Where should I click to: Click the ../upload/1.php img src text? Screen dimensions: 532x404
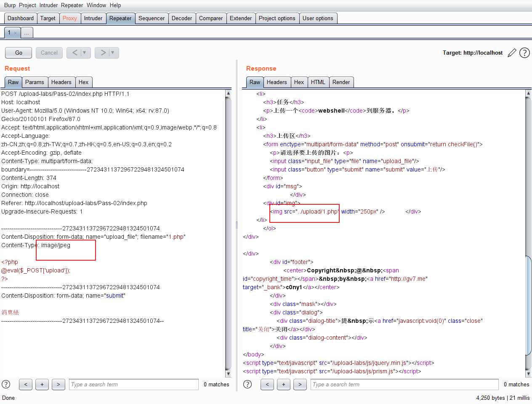[x=317, y=211]
